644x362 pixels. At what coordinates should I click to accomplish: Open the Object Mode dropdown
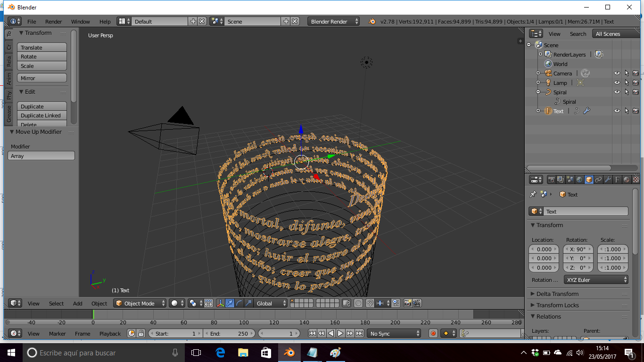coord(140,303)
